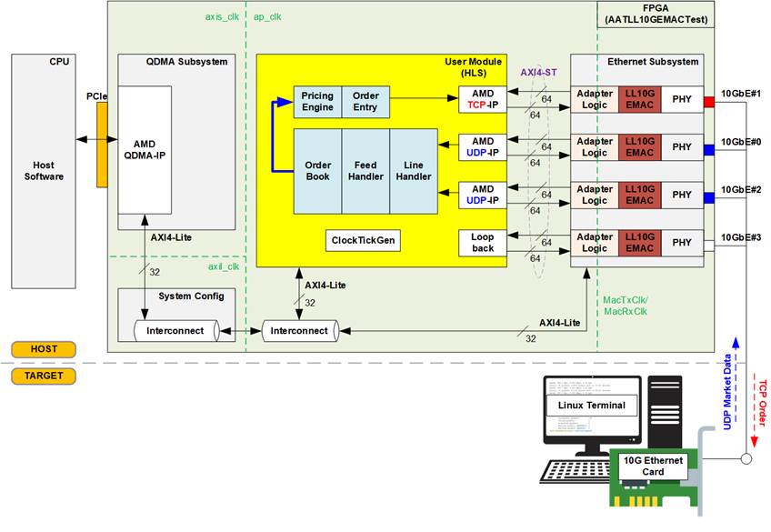Click the Host Software block

[44, 171]
